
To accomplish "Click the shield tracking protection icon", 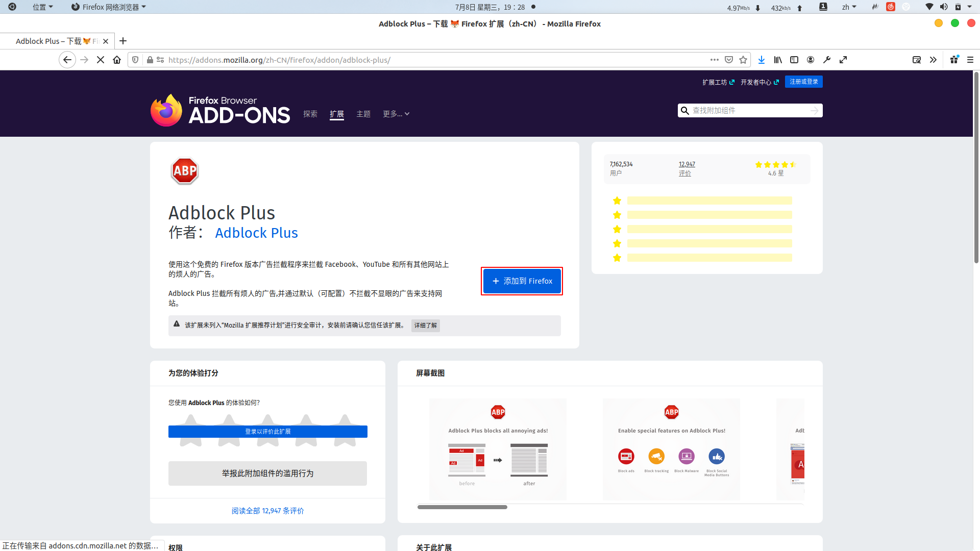I will (x=135, y=60).
